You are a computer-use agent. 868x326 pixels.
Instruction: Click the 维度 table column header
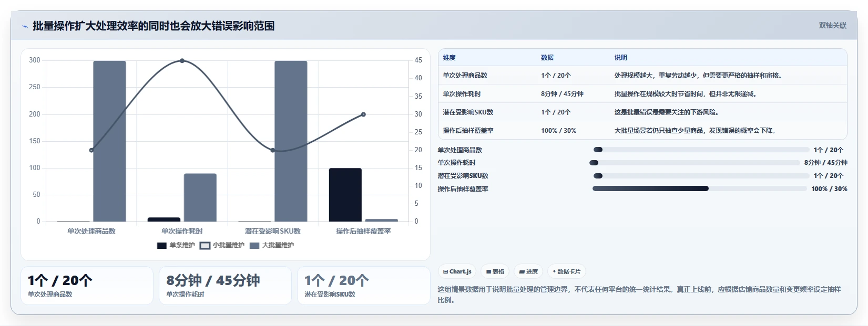(x=449, y=57)
